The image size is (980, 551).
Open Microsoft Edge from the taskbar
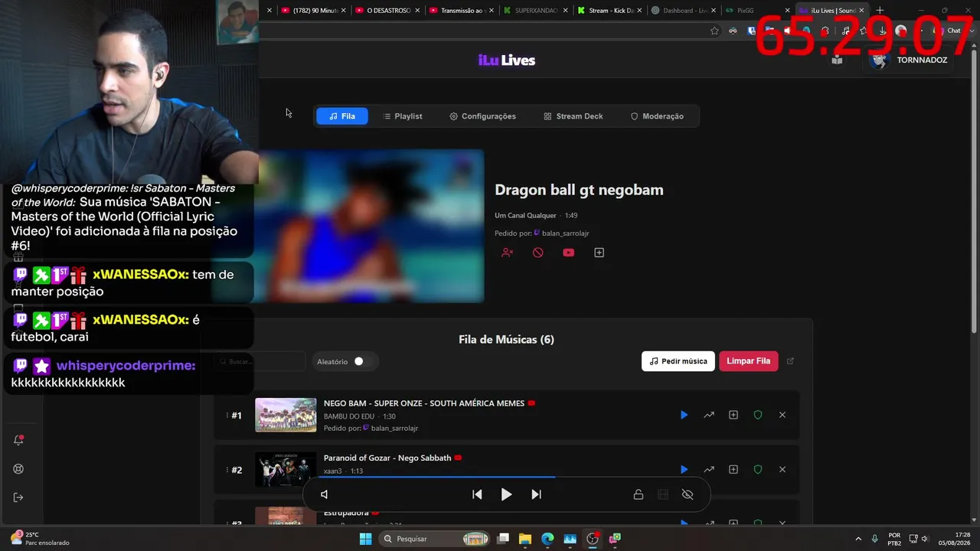pos(547,539)
